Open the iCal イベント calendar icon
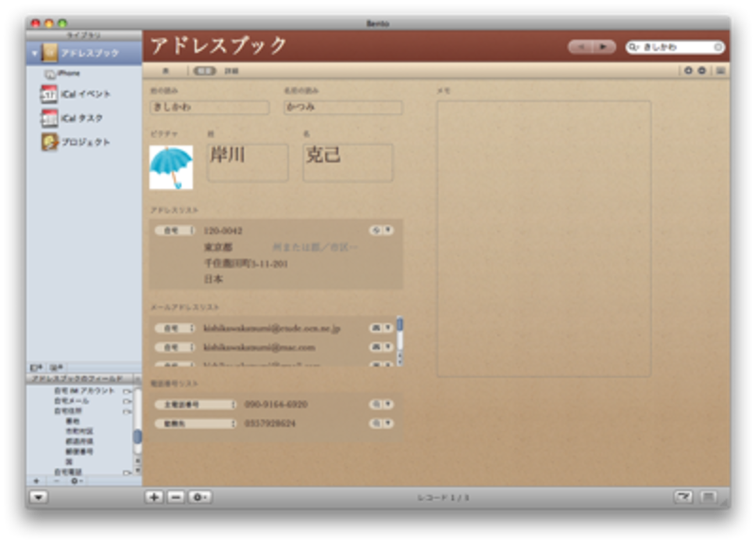Image resolution: width=756 pixels, height=544 pixels. coord(49,94)
